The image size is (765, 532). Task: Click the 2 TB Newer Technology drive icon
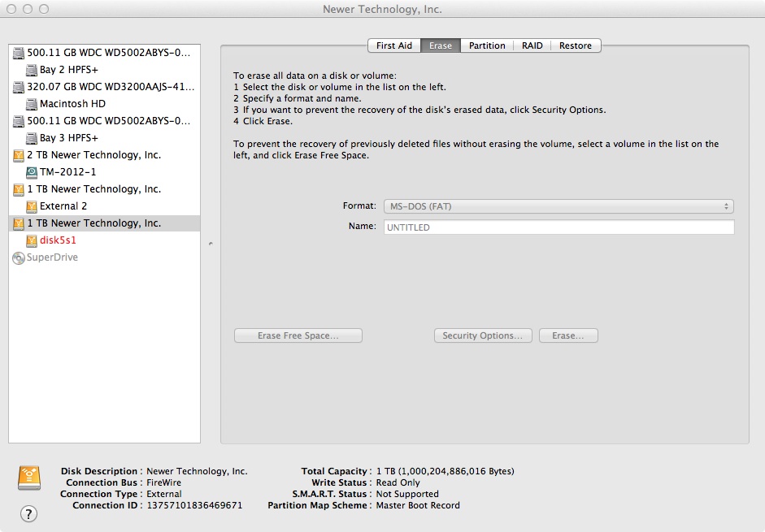(x=19, y=155)
